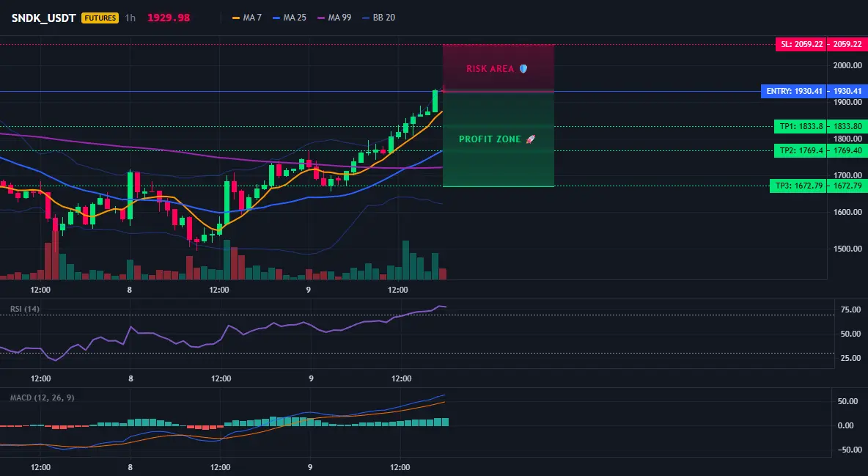This screenshot has height=476, width=868.
Task: Click the PROFIT ZONE text
Action: (490, 139)
